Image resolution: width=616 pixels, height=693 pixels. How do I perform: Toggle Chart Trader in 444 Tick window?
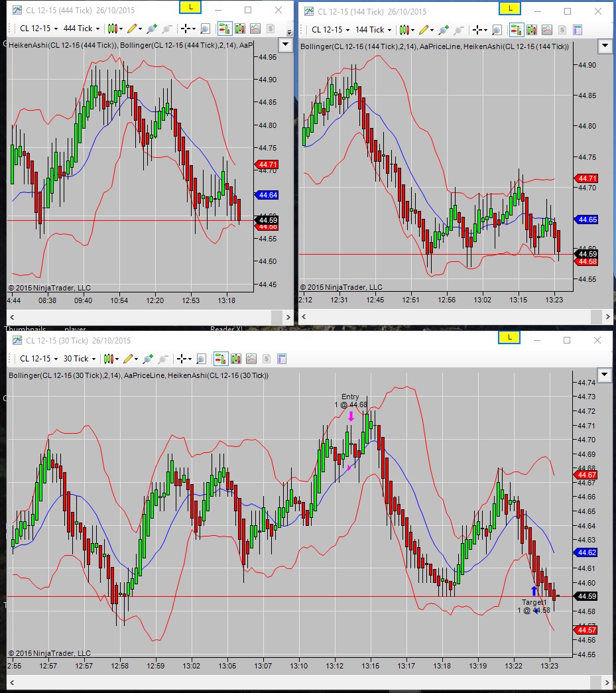[225, 29]
